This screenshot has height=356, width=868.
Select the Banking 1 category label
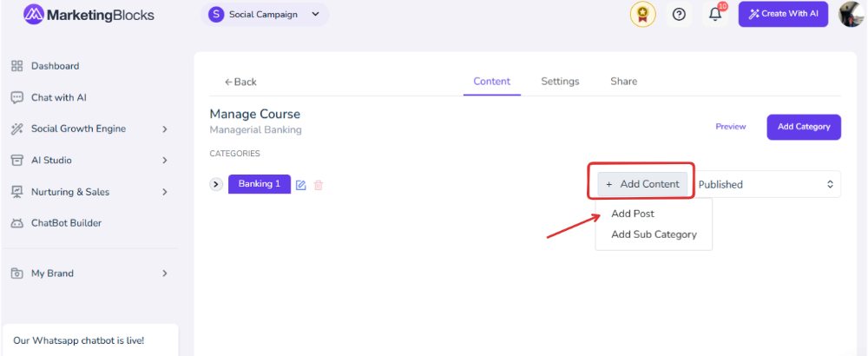(x=259, y=184)
